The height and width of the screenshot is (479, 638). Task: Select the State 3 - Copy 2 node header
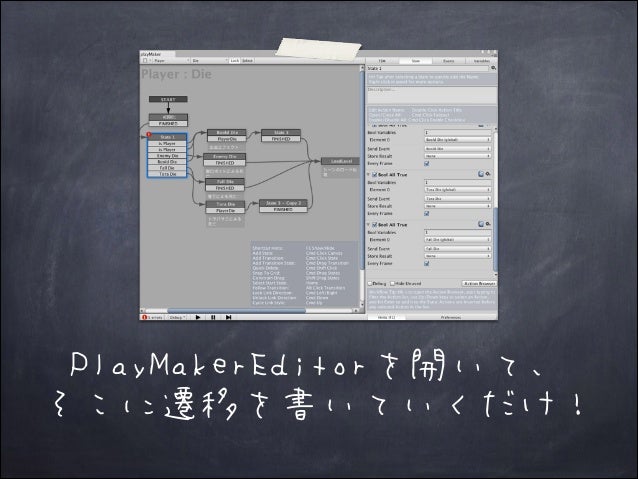[283, 203]
